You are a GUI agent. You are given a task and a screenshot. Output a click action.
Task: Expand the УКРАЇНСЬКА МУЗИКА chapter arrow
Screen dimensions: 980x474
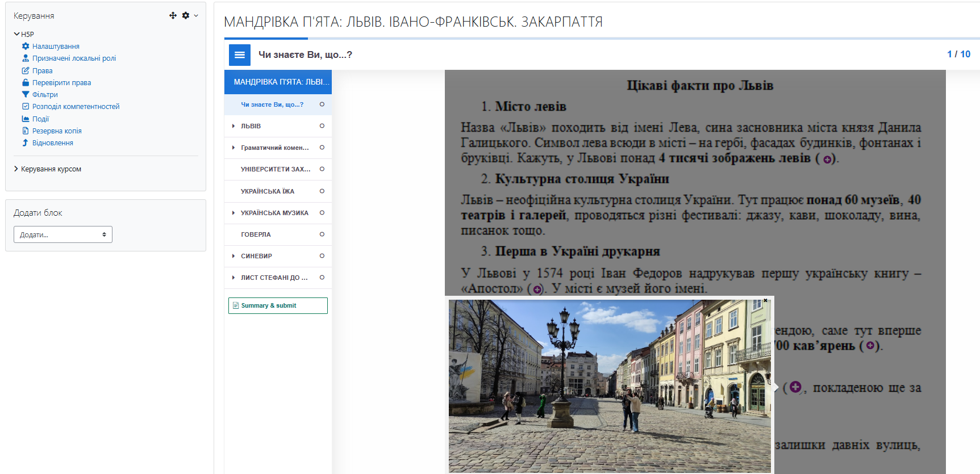[233, 213]
